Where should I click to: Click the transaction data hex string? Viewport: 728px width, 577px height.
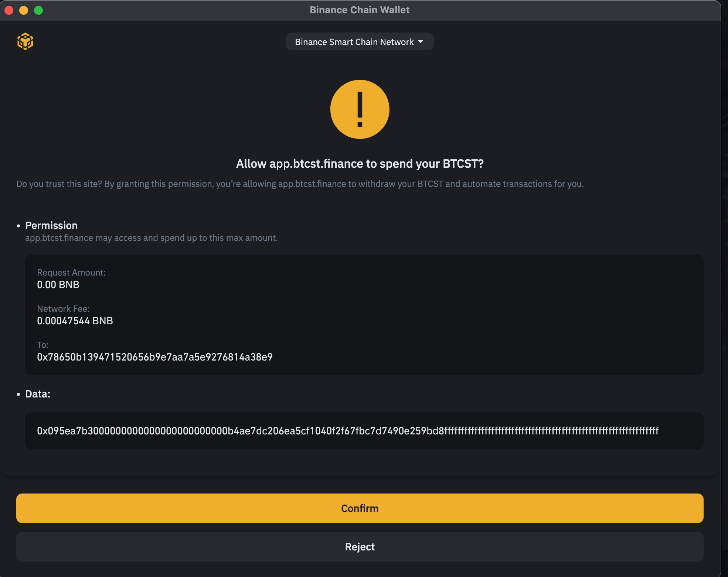[x=348, y=431]
